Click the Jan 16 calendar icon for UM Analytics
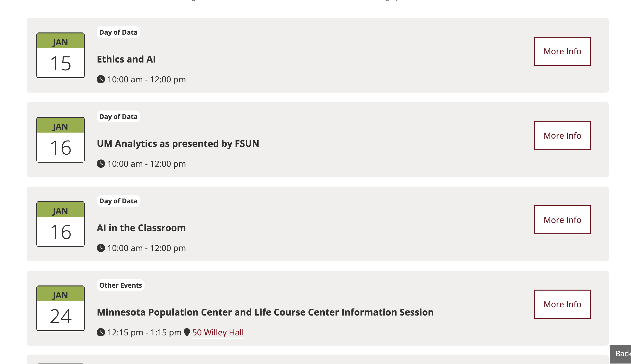 (61, 140)
